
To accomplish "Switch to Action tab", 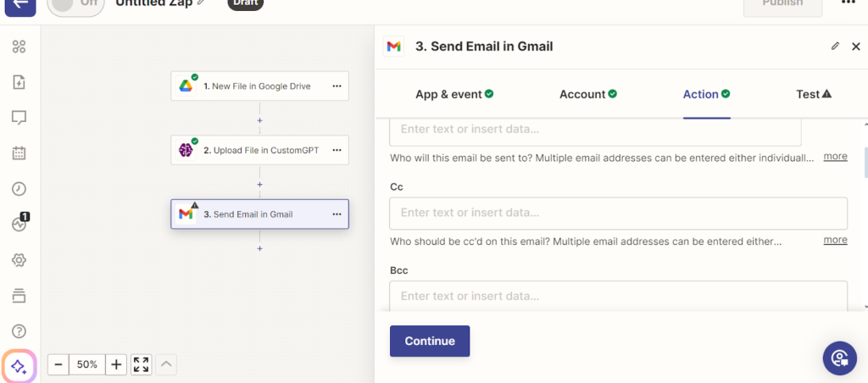I will (x=707, y=94).
